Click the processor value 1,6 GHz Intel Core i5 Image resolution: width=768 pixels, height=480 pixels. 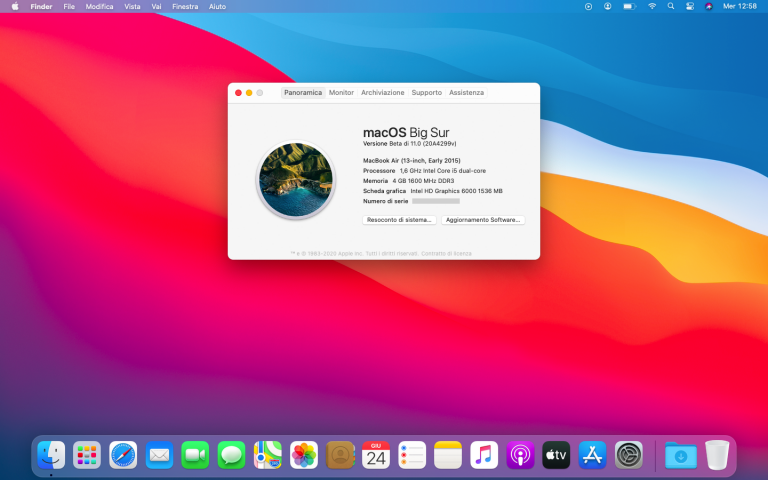tap(443, 171)
